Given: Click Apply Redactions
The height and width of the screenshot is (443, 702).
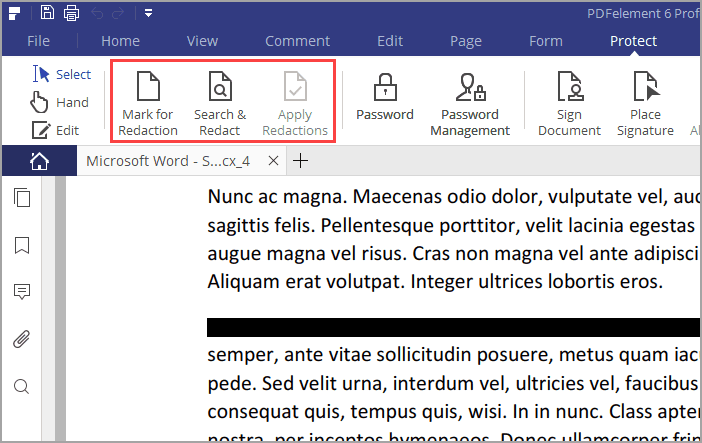Looking at the screenshot, I should coord(295,103).
